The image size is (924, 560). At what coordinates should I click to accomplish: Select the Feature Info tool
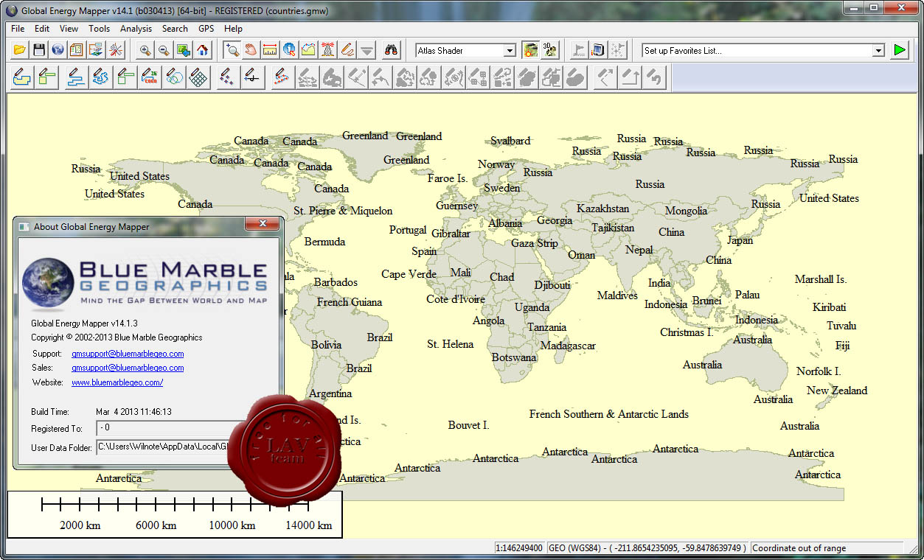click(x=289, y=50)
